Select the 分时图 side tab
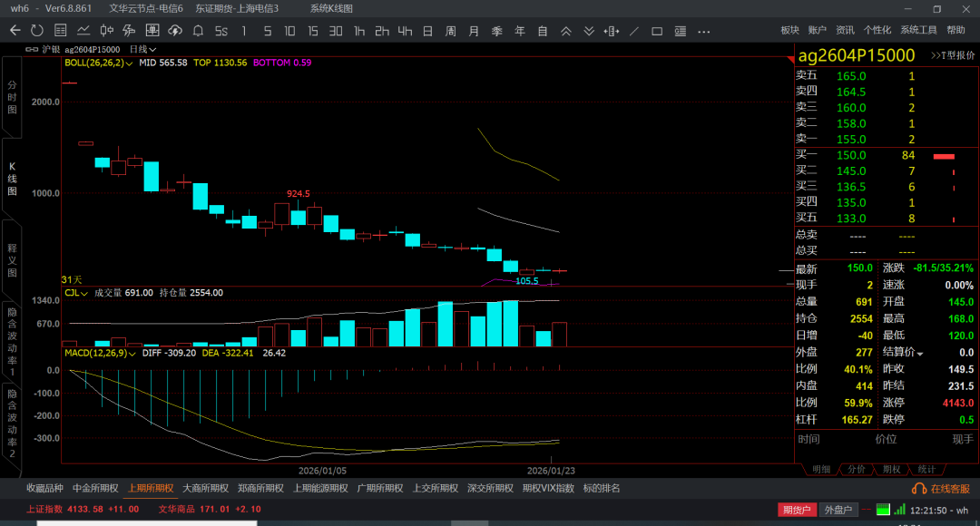Image resolution: width=980 pixels, height=526 pixels. click(x=12, y=96)
